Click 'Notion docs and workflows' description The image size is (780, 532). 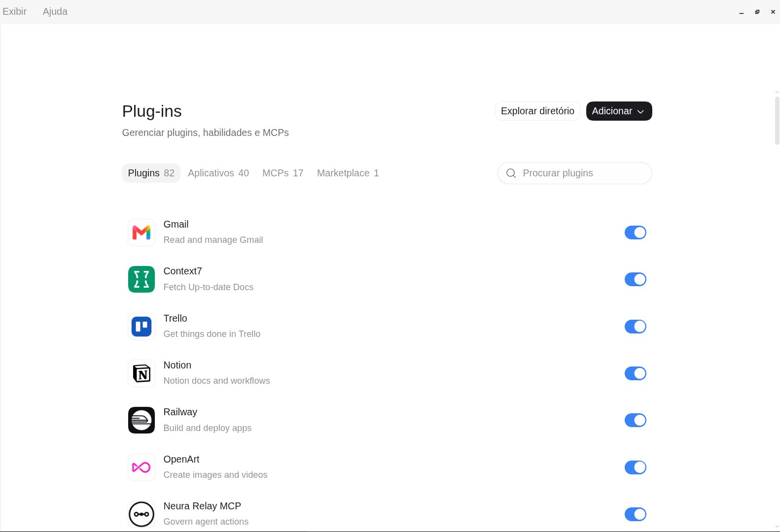[x=216, y=381]
